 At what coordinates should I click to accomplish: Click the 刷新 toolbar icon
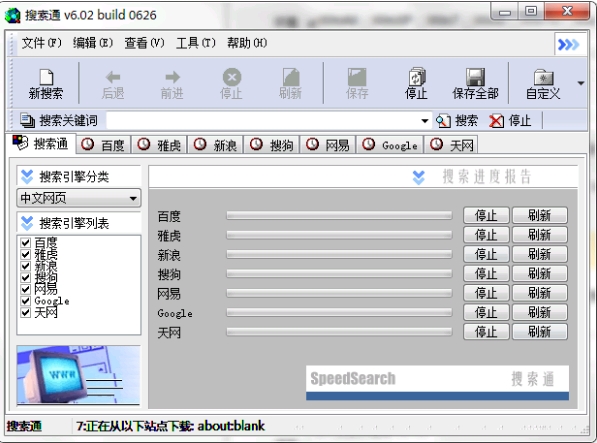(291, 77)
